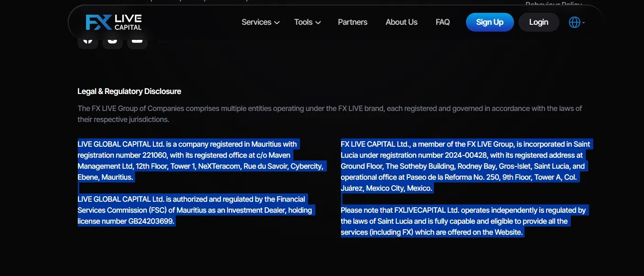
Task: Click the paragraph starting "Please note that FXLIVECAPITAL"
Action: (x=464, y=221)
